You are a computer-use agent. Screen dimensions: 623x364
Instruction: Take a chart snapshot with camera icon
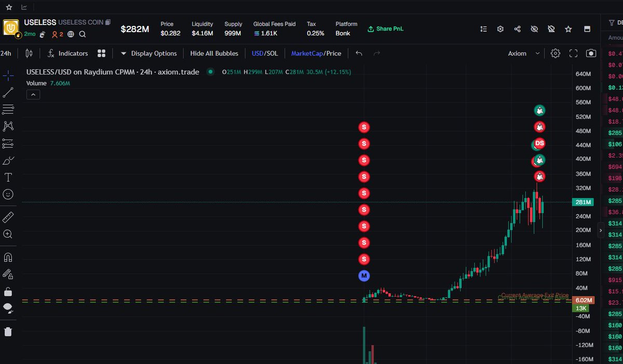(591, 53)
